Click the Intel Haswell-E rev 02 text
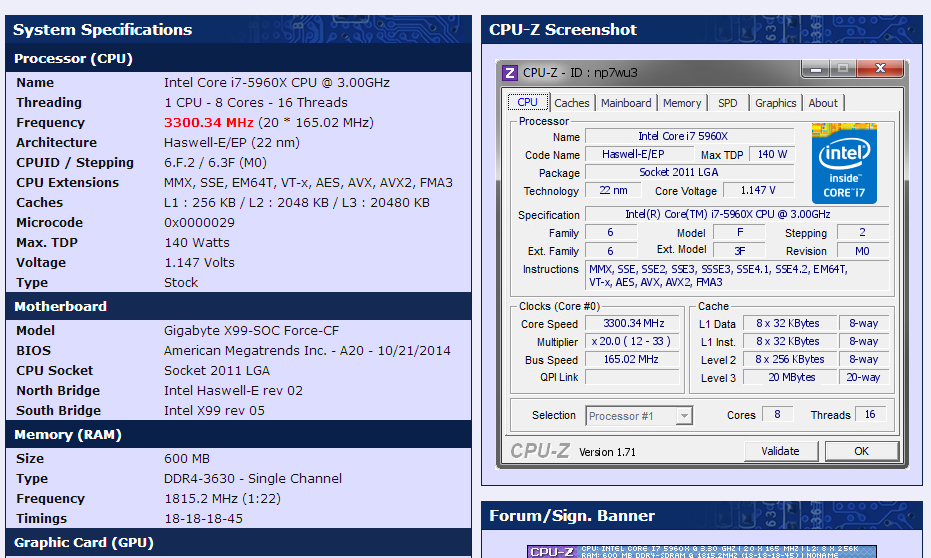This screenshot has height=558, width=931. (x=233, y=391)
